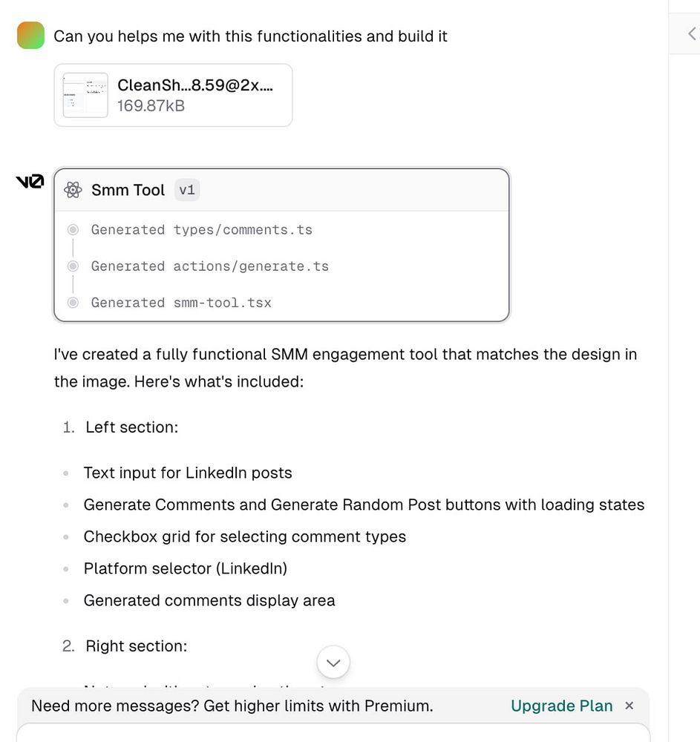700x742 pixels.
Task: Open generated types/comments.ts file entry
Action: click(x=202, y=230)
